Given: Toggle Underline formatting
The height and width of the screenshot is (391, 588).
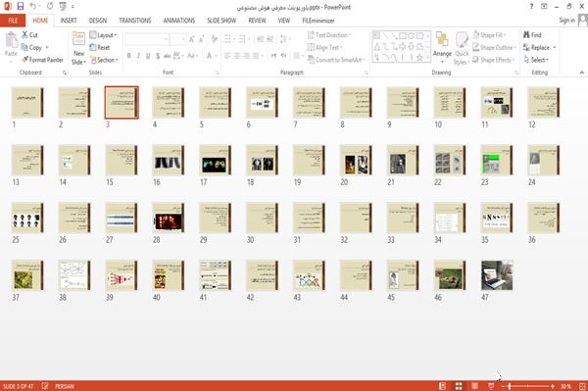Looking at the screenshot, I should point(148,56).
